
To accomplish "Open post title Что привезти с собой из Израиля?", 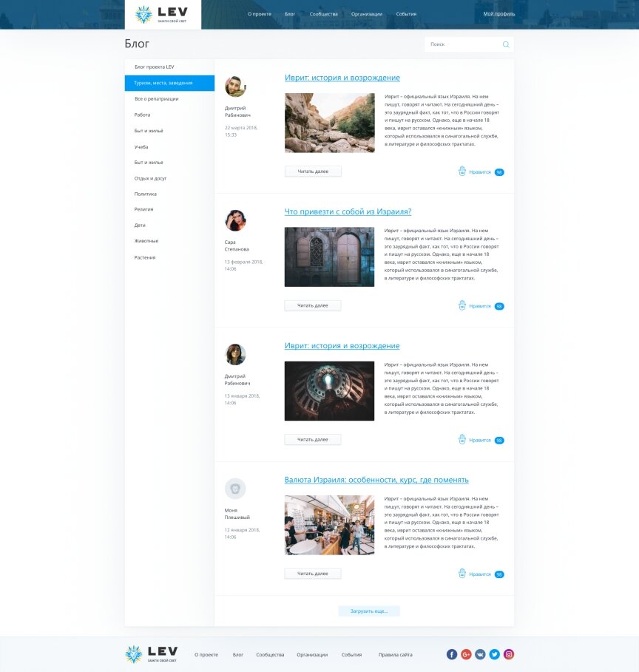I will [348, 211].
